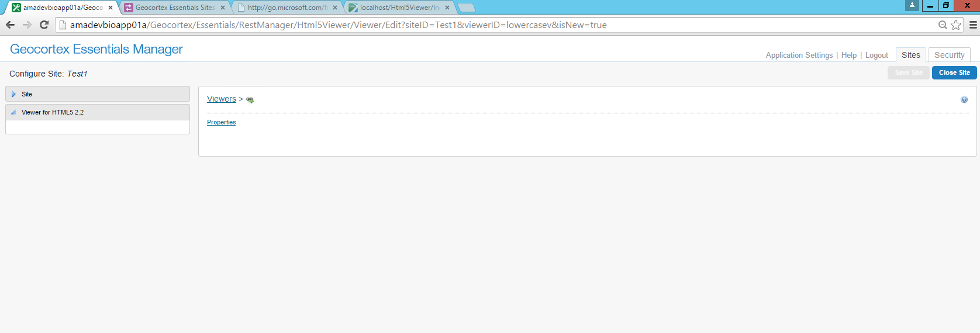Viewport: 980px width, 333px height.
Task: Click the Viewers breadcrumb link
Action: coord(222,99)
